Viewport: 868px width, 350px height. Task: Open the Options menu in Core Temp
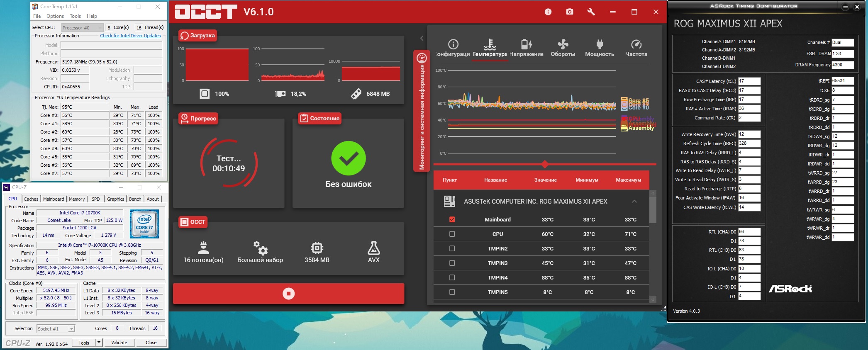pos(55,16)
